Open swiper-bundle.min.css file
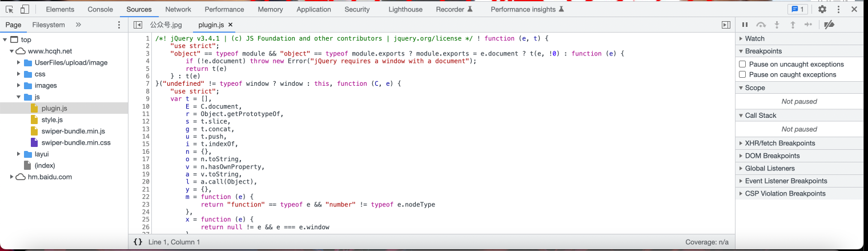This screenshot has width=868, height=251. coord(76,142)
